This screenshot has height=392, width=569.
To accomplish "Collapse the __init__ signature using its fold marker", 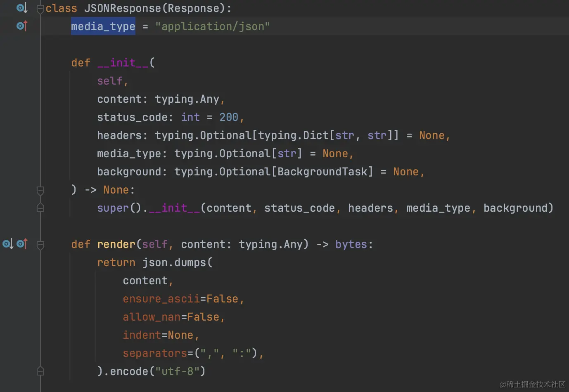I will (x=40, y=191).
